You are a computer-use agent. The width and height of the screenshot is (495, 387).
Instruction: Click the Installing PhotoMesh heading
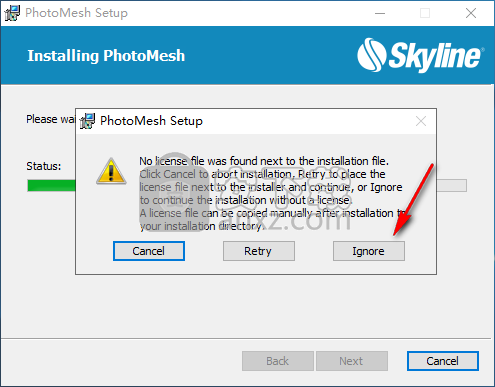(106, 56)
